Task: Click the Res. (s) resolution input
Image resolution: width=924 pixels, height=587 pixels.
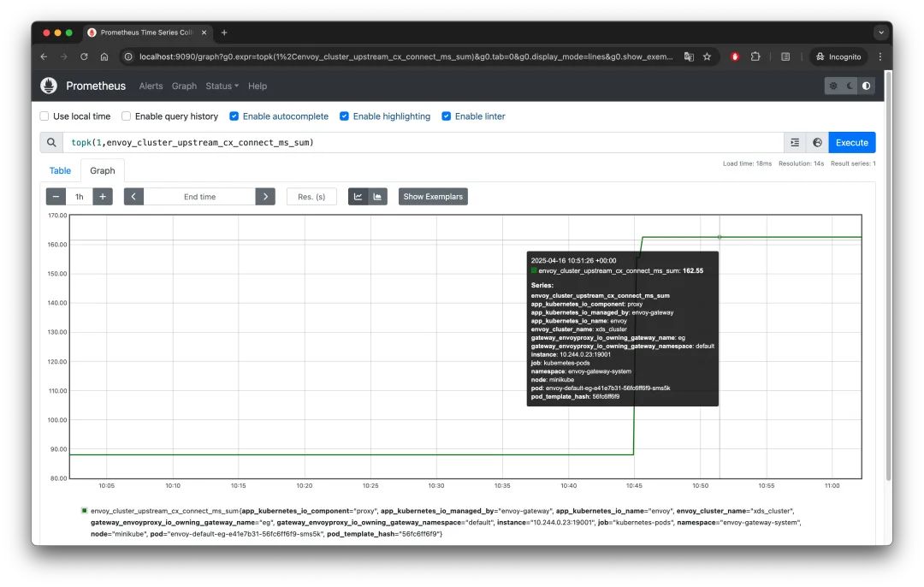Action: [x=311, y=197]
